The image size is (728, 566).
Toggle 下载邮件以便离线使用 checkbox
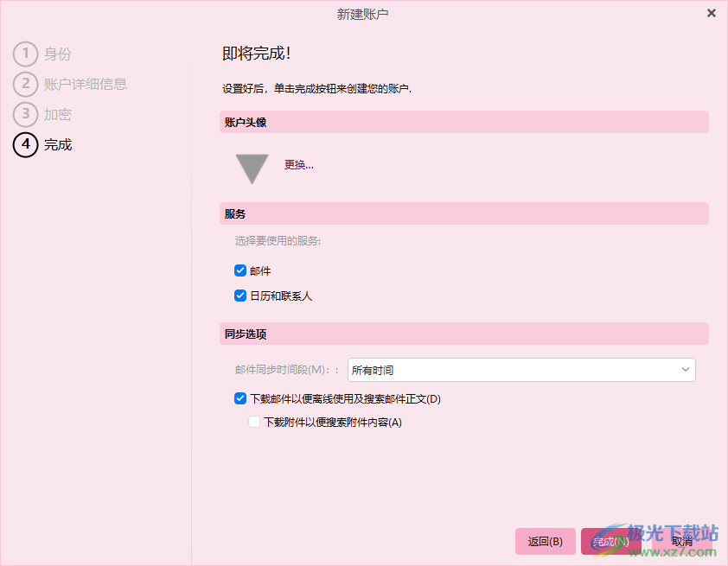[240, 398]
